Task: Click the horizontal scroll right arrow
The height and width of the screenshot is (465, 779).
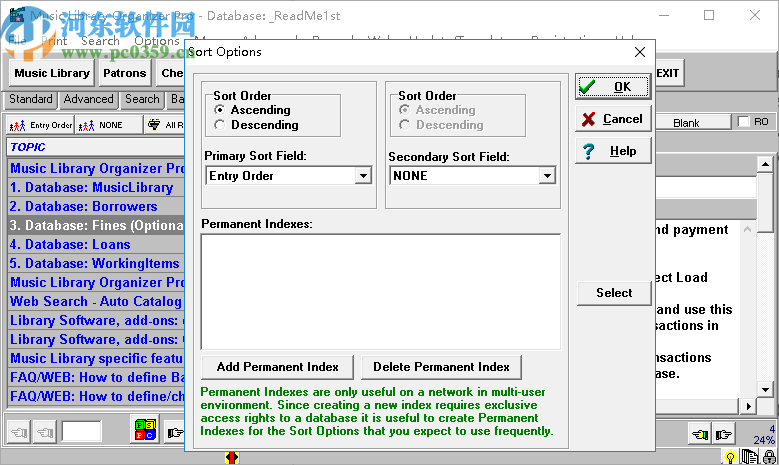Action: (x=749, y=406)
